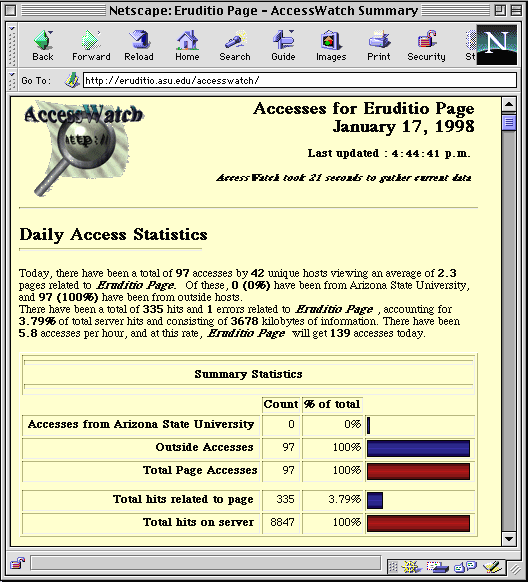Go back with the Back toolbar button
This screenshot has height=583, width=529.
click(x=43, y=46)
